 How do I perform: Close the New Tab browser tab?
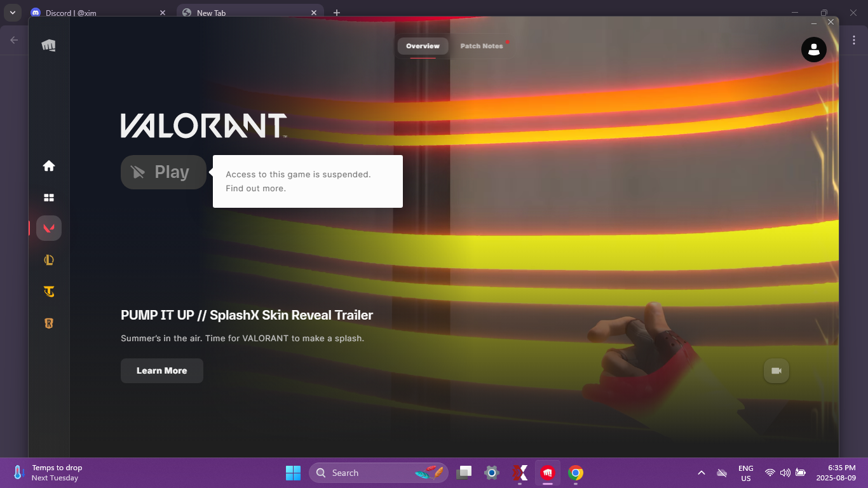click(x=314, y=13)
